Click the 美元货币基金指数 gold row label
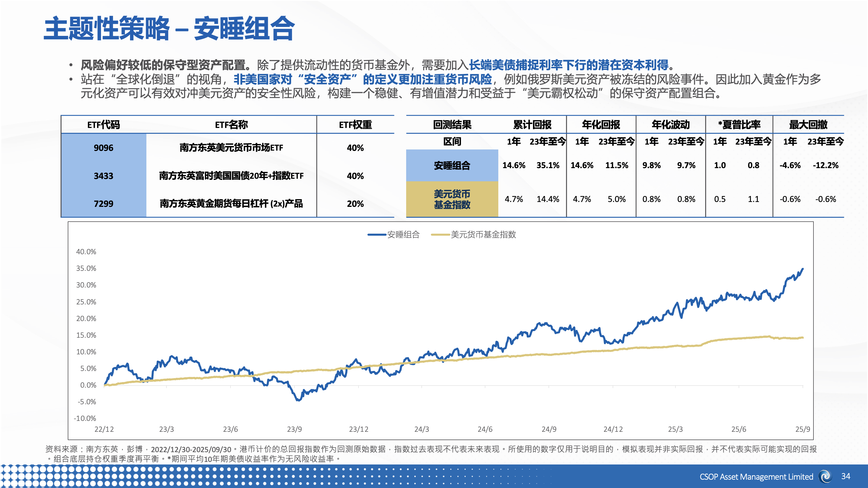 coord(452,199)
